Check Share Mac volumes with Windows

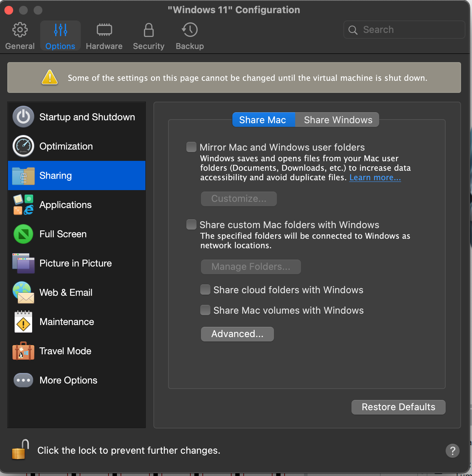tap(205, 310)
